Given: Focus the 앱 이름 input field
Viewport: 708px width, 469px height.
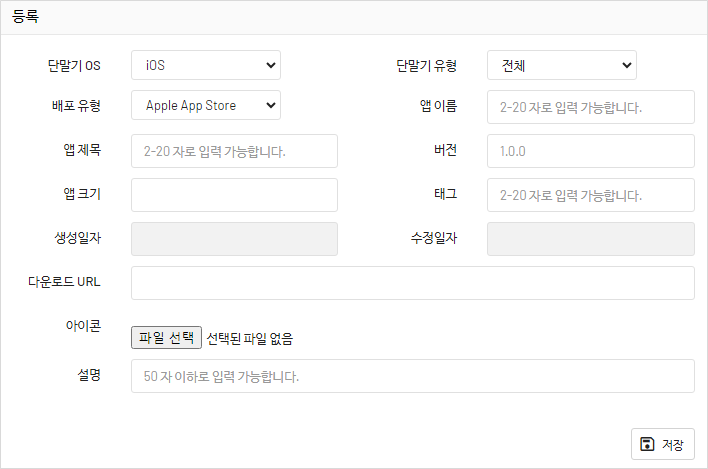Looking at the screenshot, I should [x=590, y=107].
